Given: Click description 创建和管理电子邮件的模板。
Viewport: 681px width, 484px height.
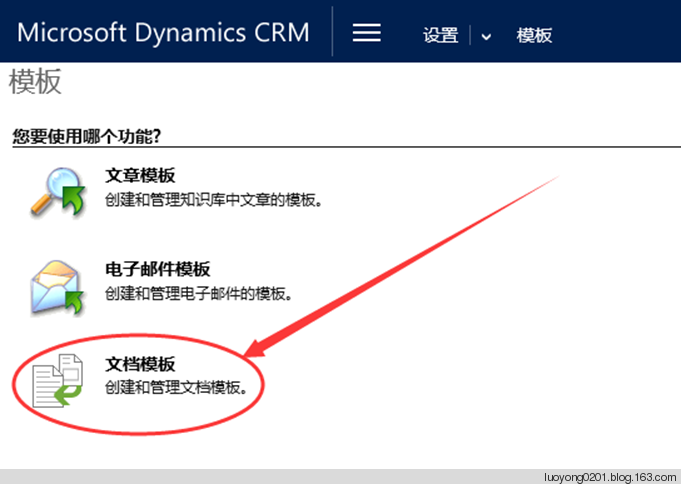Looking at the screenshot, I should (x=198, y=294).
